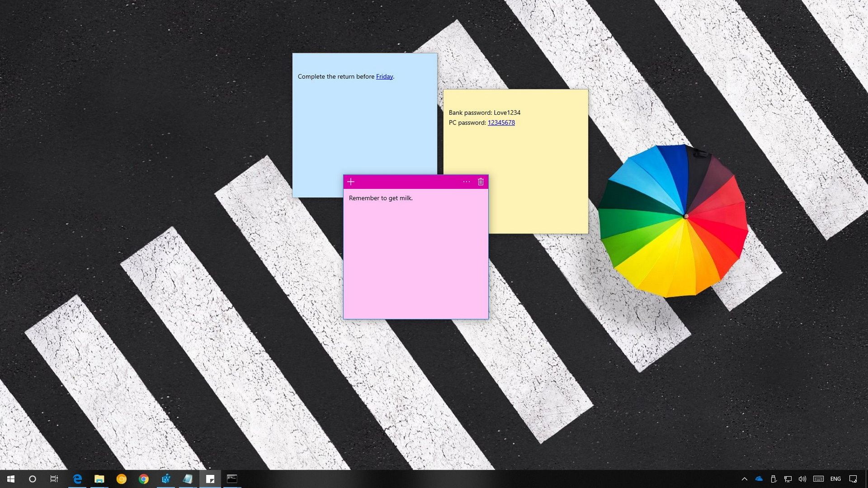This screenshot has height=488, width=868.
Task: Create a new note with the plus icon
Action: point(351,182)
